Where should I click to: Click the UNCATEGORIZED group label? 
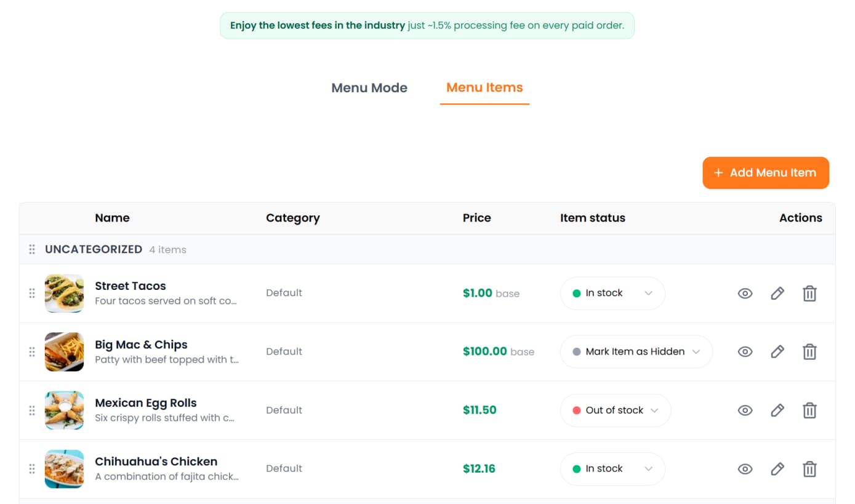(x=94, y=249)
